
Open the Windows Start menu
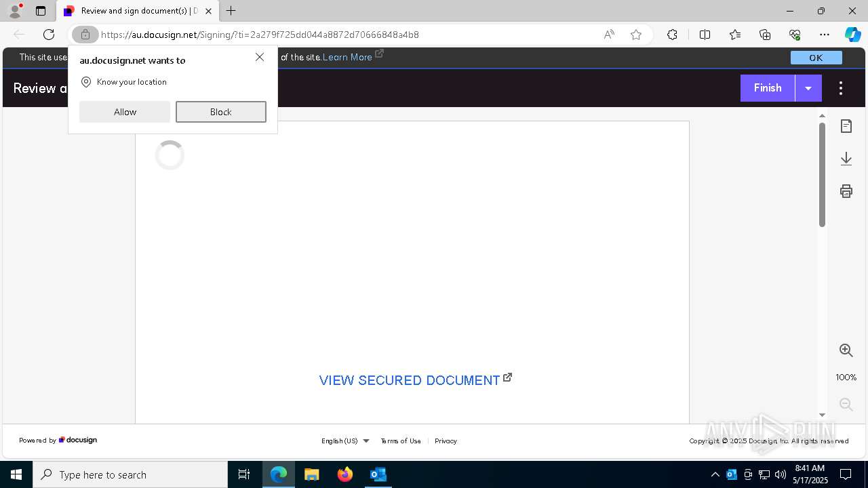(16, 474)
